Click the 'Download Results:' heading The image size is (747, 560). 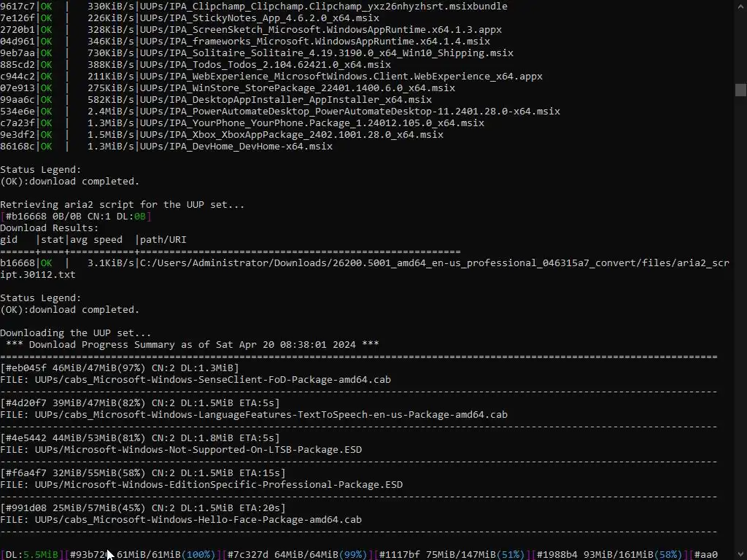[x=50, y=228]
